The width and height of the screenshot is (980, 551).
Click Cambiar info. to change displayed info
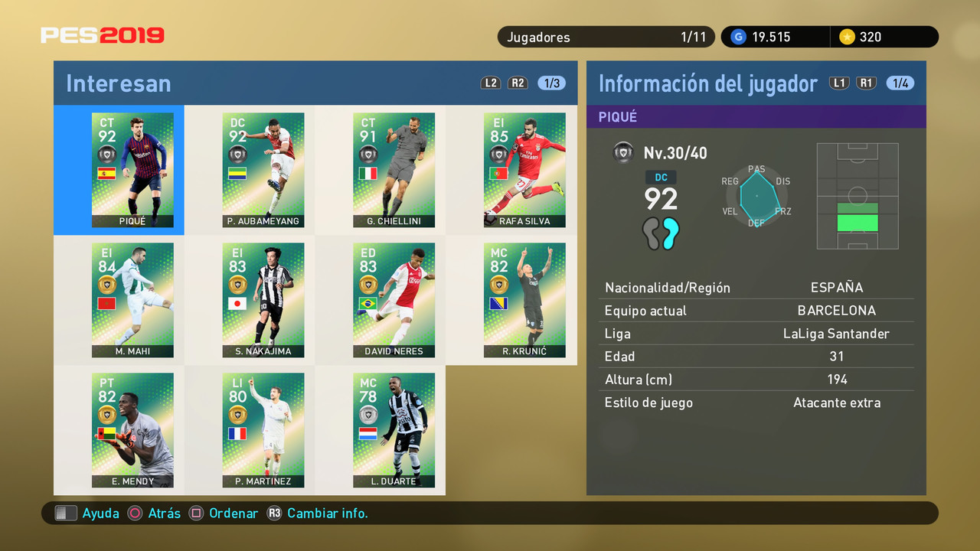317,514
